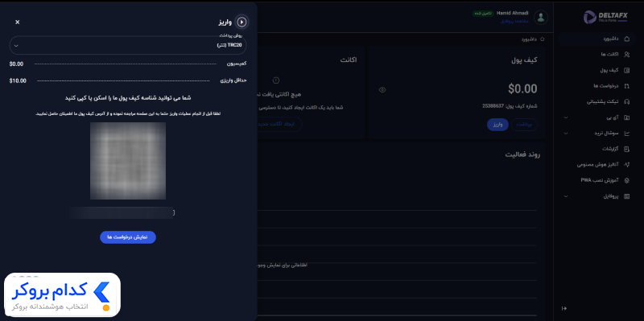This screenshot has height=321, width=644.
Task: Expand the پروفایل submenu chevron
Action: (566, 196)
